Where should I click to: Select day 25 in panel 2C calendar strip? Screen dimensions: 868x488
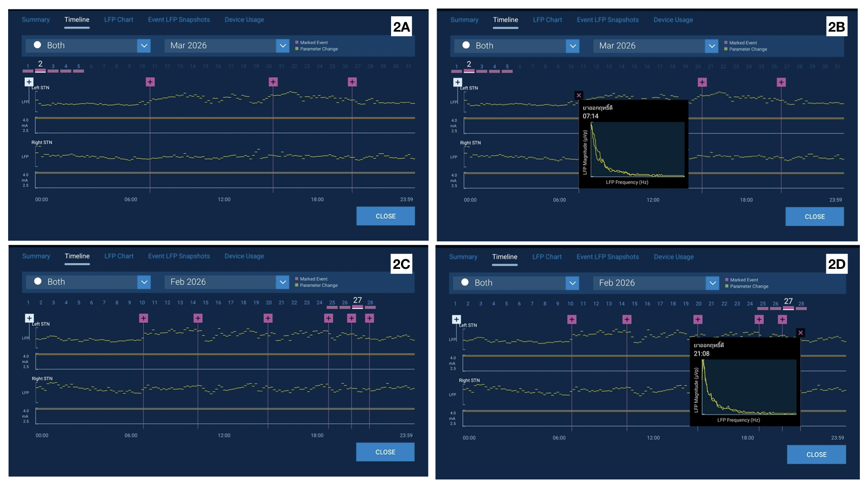point(332,303)
